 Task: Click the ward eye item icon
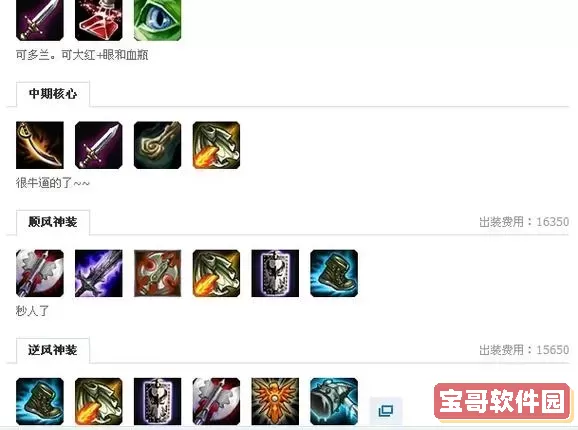tap(157, 20)
